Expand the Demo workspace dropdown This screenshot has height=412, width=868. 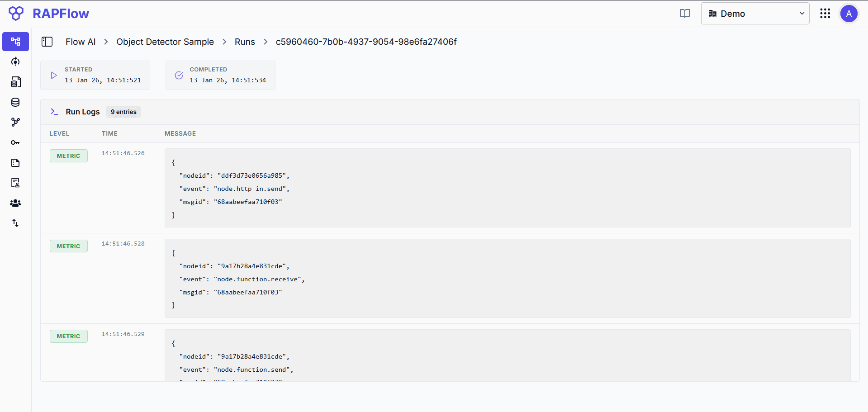(x=755, y=14)
